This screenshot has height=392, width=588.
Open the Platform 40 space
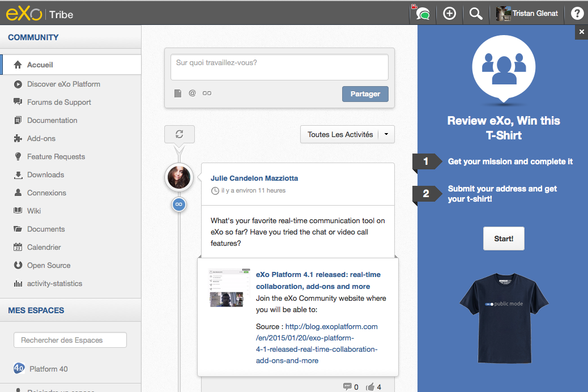pos(49,369)
